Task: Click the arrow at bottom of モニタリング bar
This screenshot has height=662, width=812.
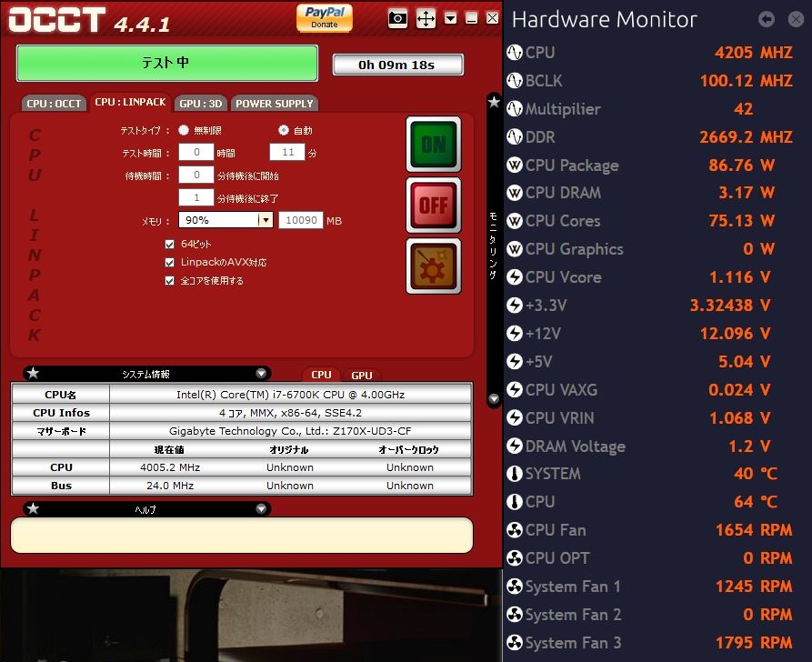Action: 494,399
